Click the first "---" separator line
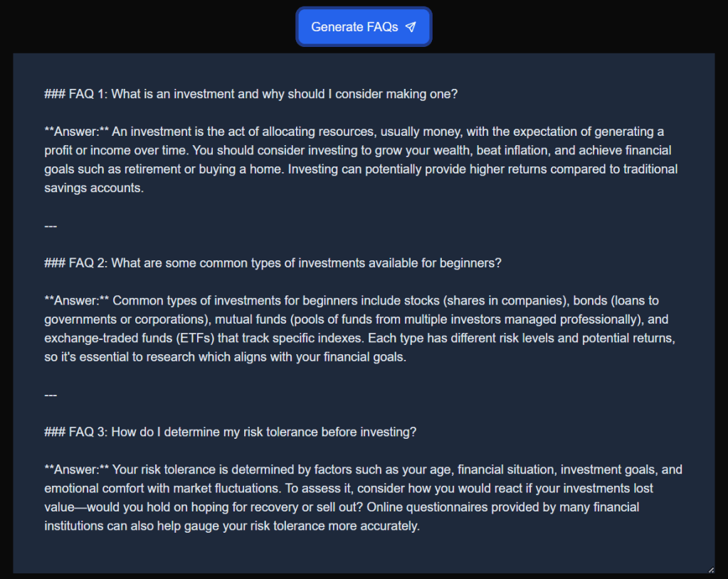 coord(51,226)
